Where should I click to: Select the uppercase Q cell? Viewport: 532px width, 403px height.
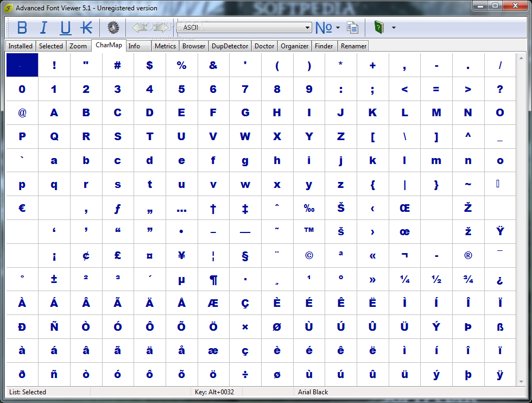(x=54, y=136)
